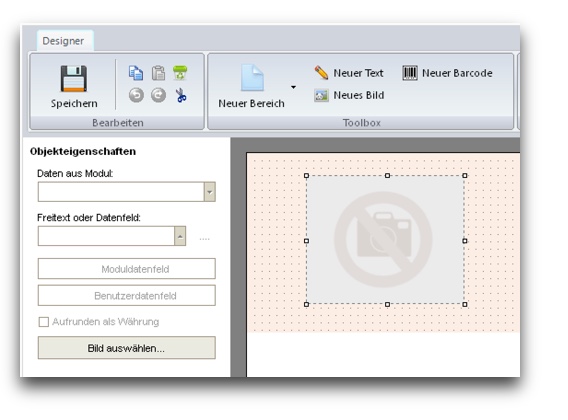Insert a new text with Neuer Text

click(348, 73)
